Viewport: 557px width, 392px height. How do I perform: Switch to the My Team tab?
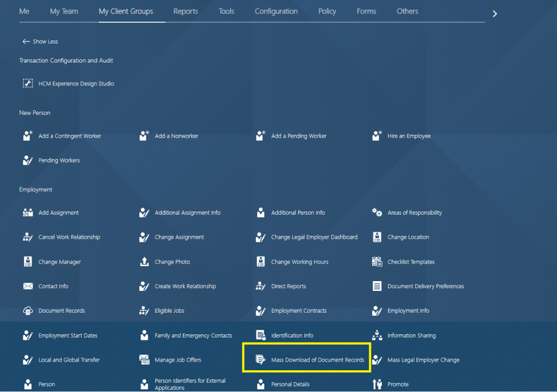pyautogui.click(x=64, y=11)
